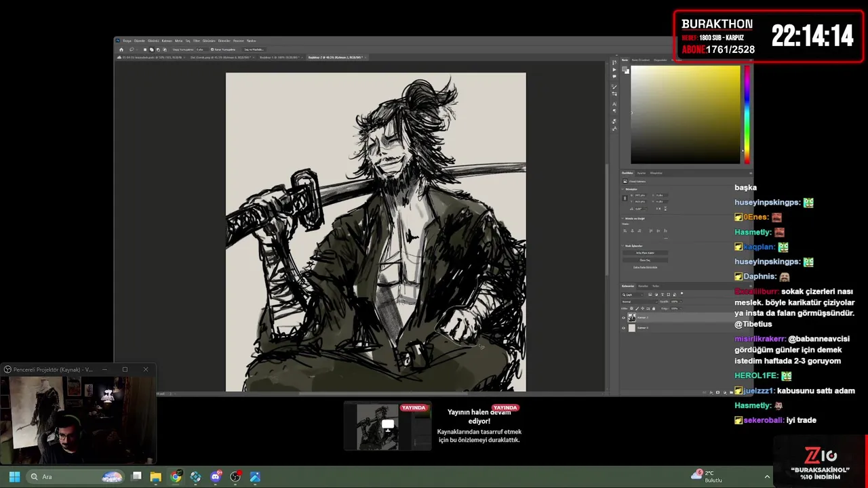Add a layer style with fx icon
Screen dimensions: 868x488
click(711, 392)
